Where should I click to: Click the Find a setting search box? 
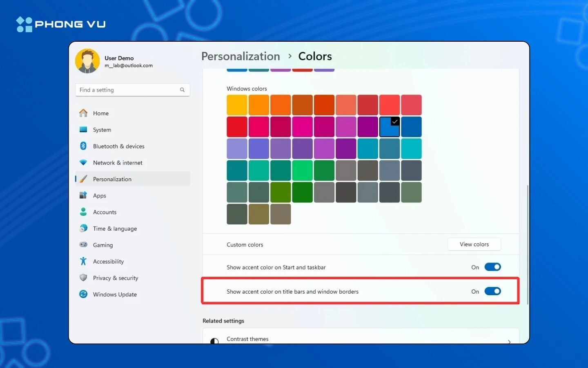coord(133,90)
